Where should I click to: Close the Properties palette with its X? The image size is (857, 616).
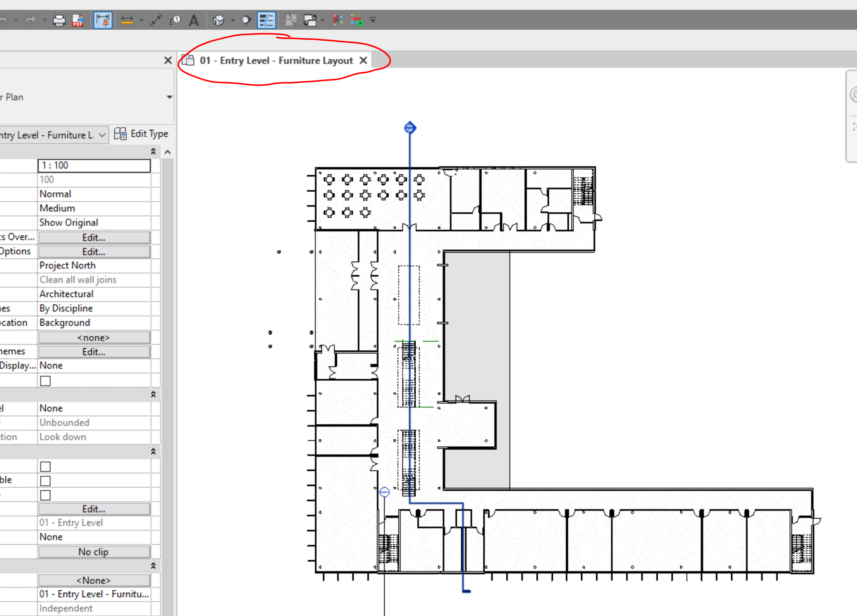pos(168,60)
